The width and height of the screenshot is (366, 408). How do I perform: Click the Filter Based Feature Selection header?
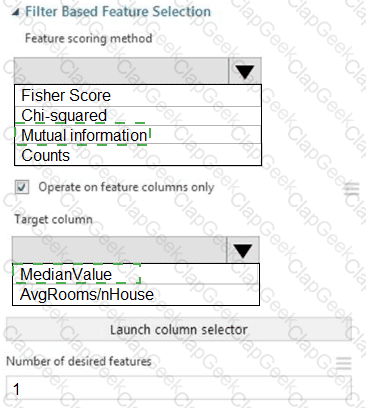118,12
